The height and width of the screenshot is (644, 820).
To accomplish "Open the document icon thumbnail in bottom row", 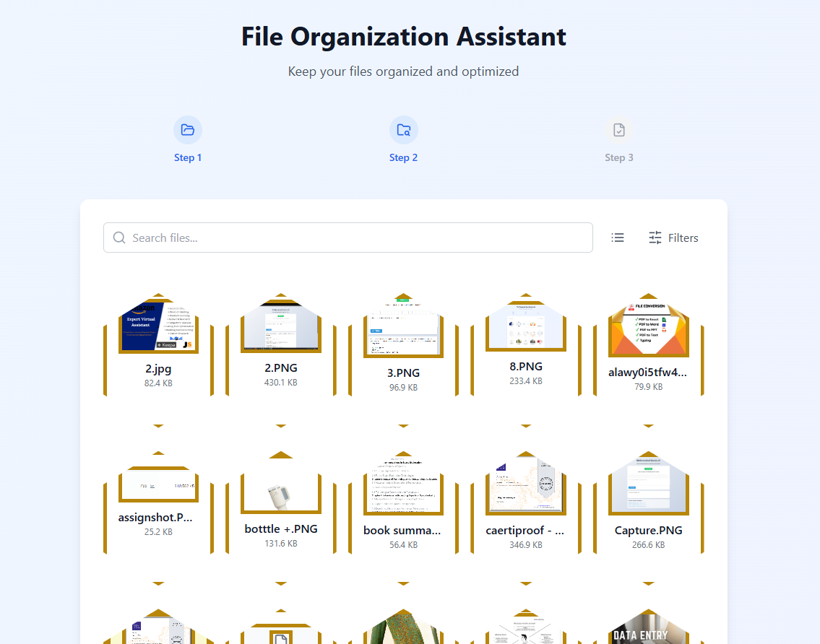I will pos(281,634).
